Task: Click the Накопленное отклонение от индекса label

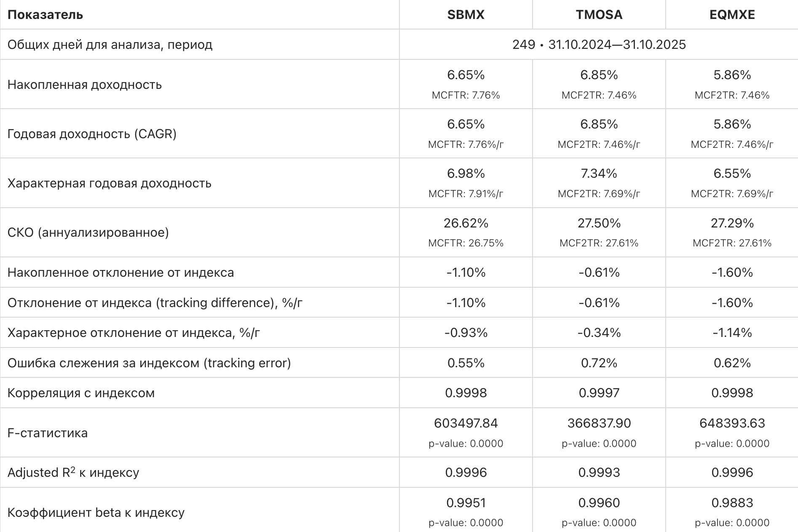Action: (x=121, y=273)
